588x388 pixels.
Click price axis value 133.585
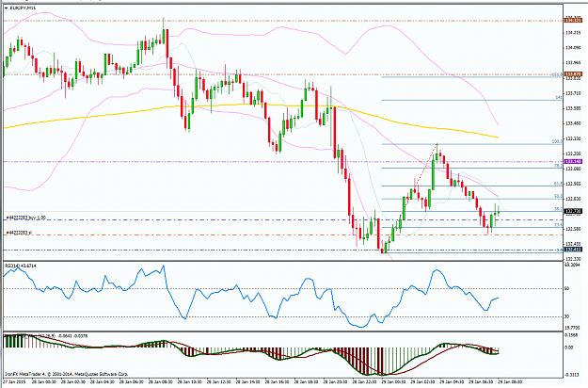click(x=573, y=108)
